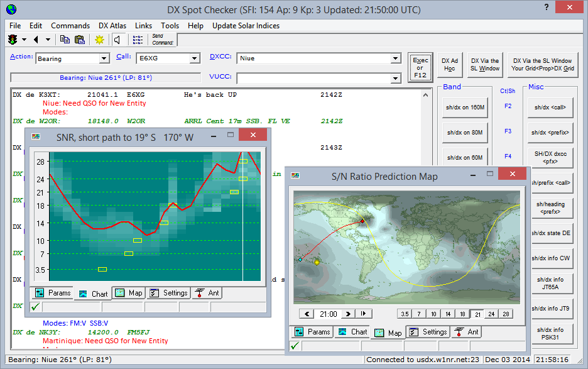Click Update Solar Indices menu item
Viewport: 588px width, 369px height.
click(246, 26)
